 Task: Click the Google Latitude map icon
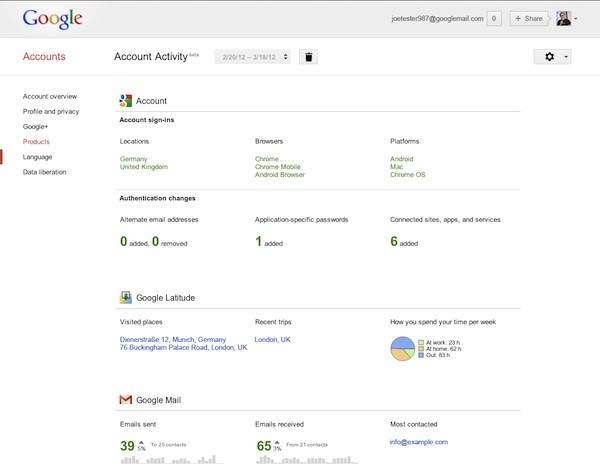click(x=126, y=297)
